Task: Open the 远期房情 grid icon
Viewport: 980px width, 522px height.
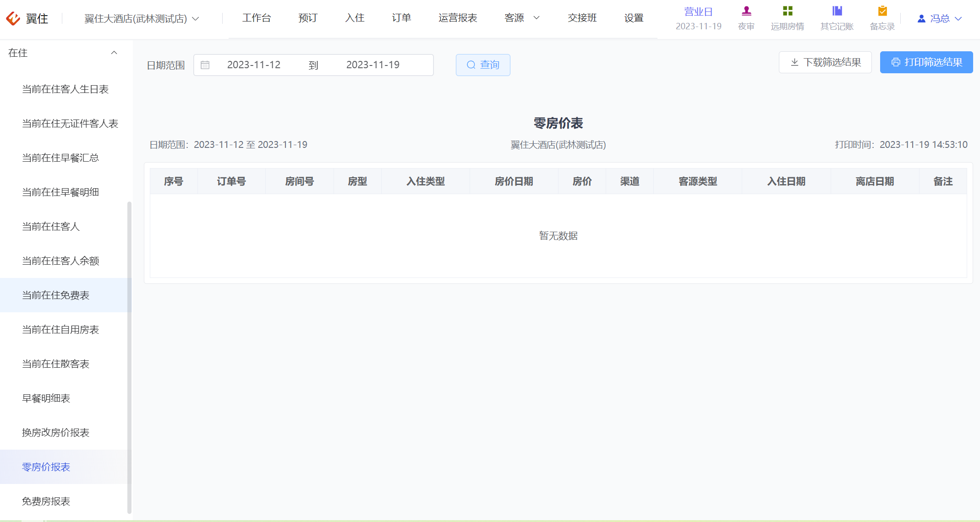Action: click(788, 11)
